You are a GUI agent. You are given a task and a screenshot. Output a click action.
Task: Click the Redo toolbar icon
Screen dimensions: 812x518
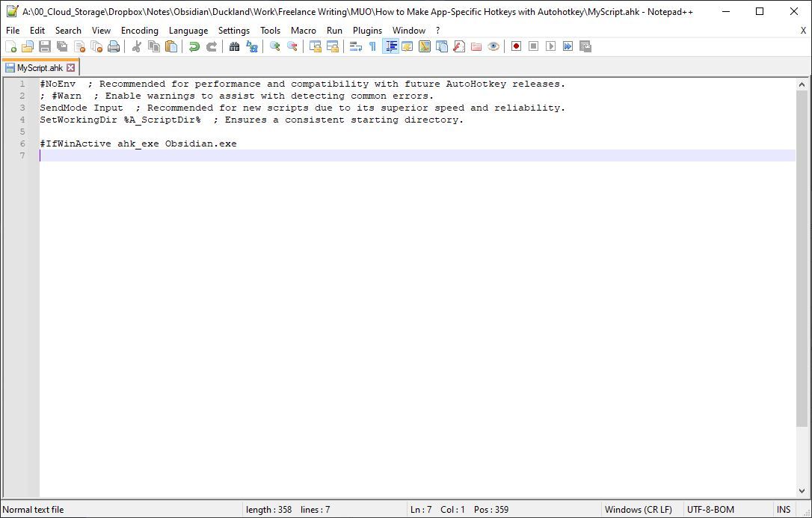pos(212,46)
